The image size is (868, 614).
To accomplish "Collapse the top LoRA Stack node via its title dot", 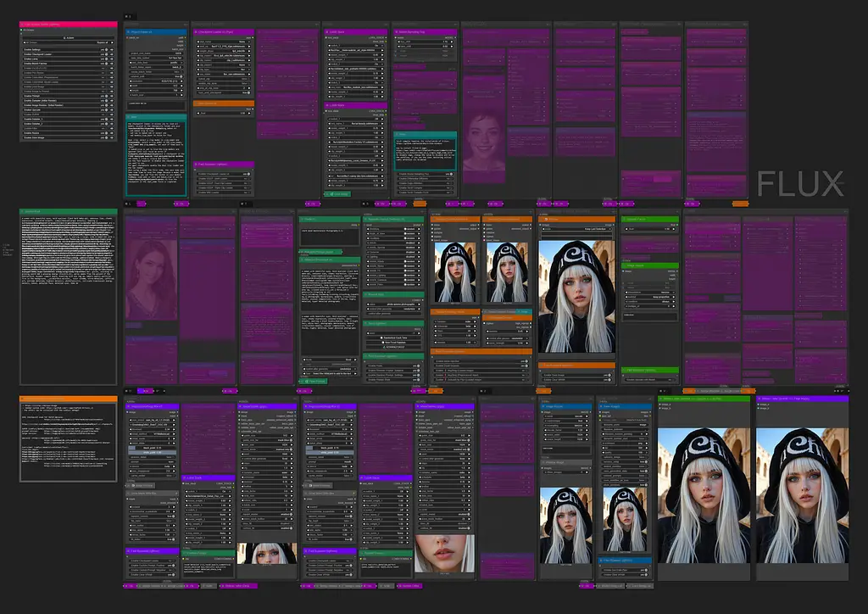I will 327,32.
